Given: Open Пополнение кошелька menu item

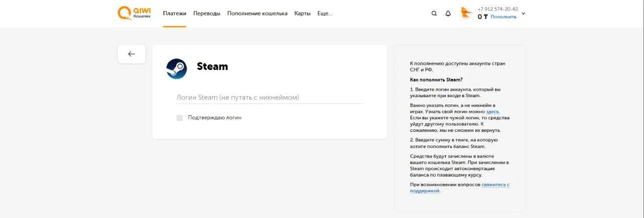Looking at the screenshot, I should point(257,14).
